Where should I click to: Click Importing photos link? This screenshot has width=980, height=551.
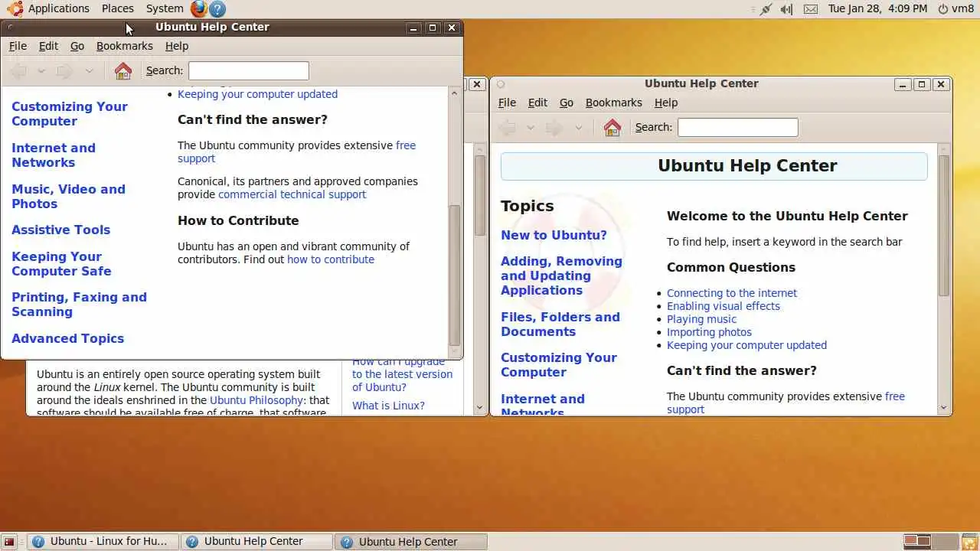click(x=709, y=332)
